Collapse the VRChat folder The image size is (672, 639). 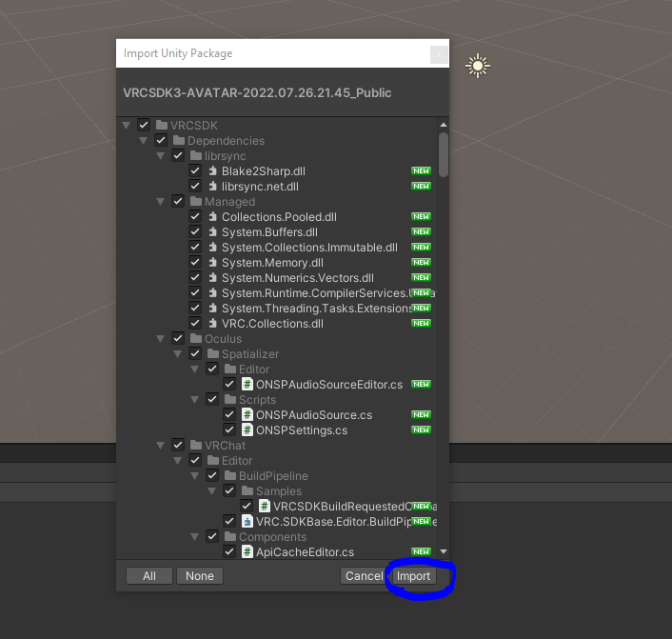pos(160,445)
